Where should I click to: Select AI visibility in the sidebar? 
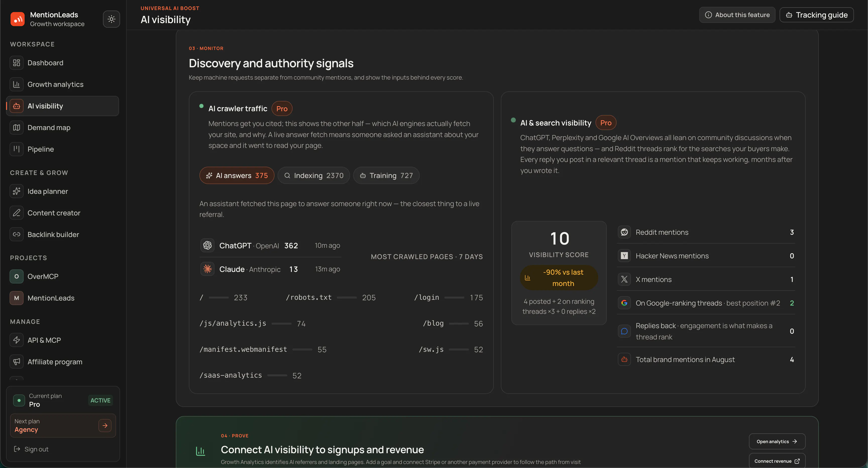point(62,106)
